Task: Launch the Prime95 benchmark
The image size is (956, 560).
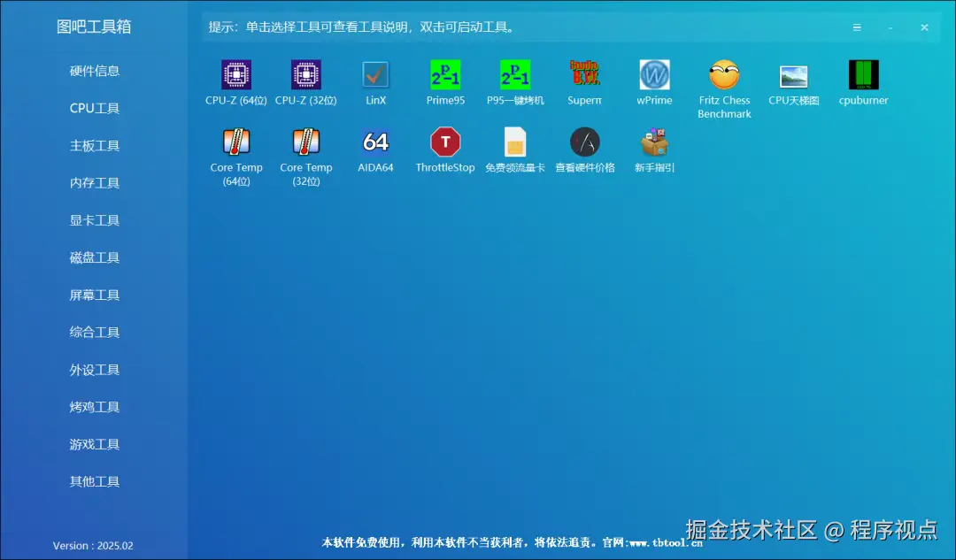Action: pos(445,83)
